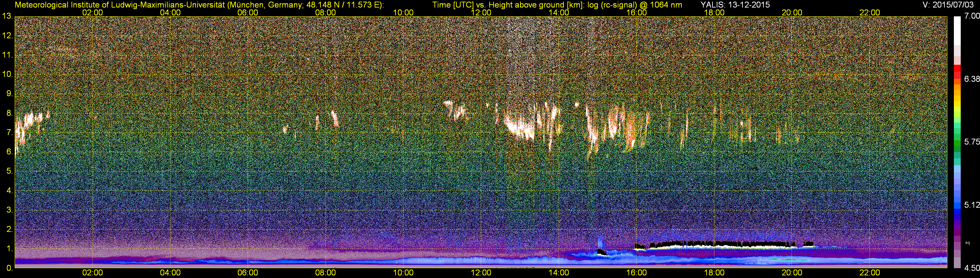Click the 6. km height axis label
This screenshot has height=278, width=980.
click(9, 151)
